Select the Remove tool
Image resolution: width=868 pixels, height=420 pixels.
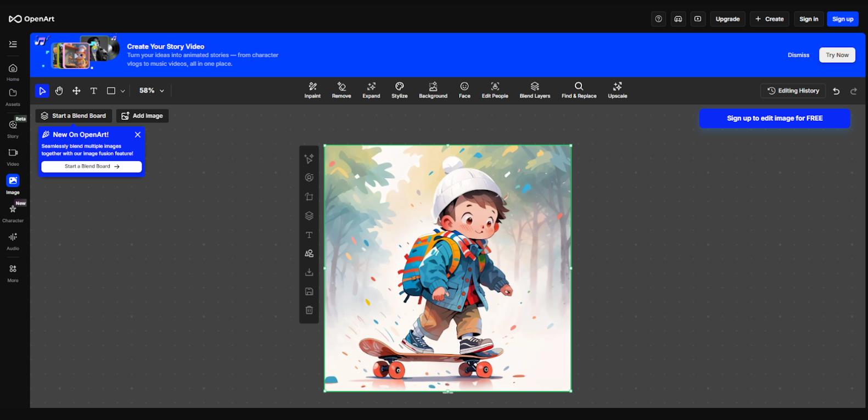click(x=341, y=91)
